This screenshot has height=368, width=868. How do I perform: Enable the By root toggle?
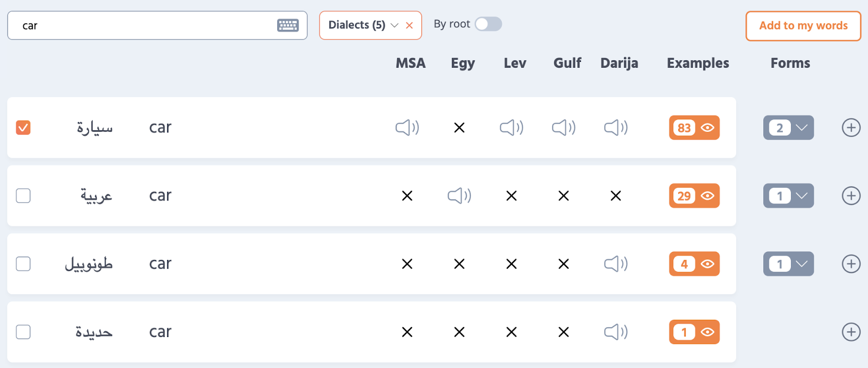point(488,24)
